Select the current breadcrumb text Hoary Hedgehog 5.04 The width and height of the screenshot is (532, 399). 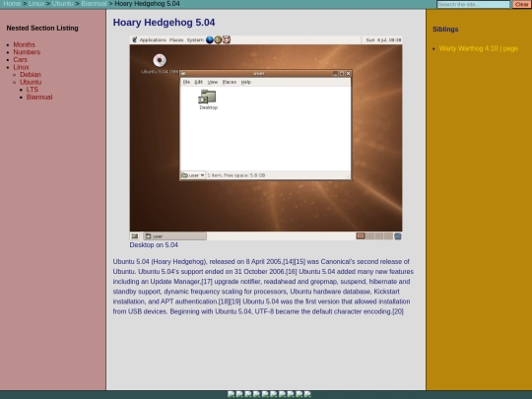click(147, 4)
